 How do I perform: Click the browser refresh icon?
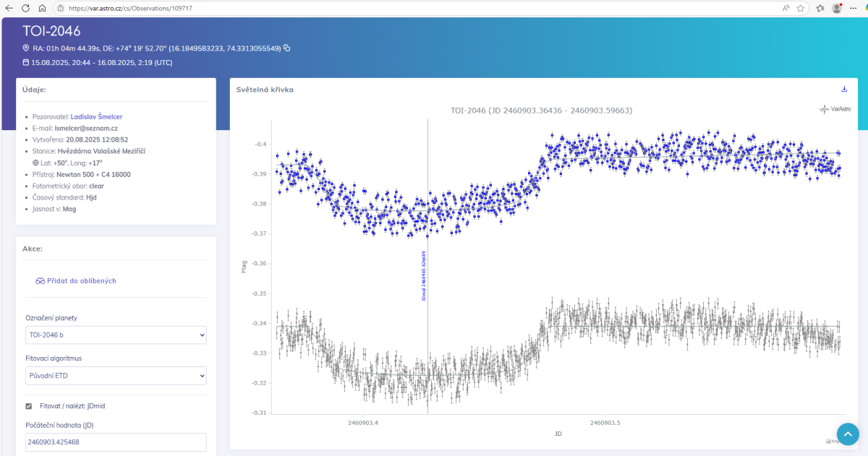click(x=25, y=8)
